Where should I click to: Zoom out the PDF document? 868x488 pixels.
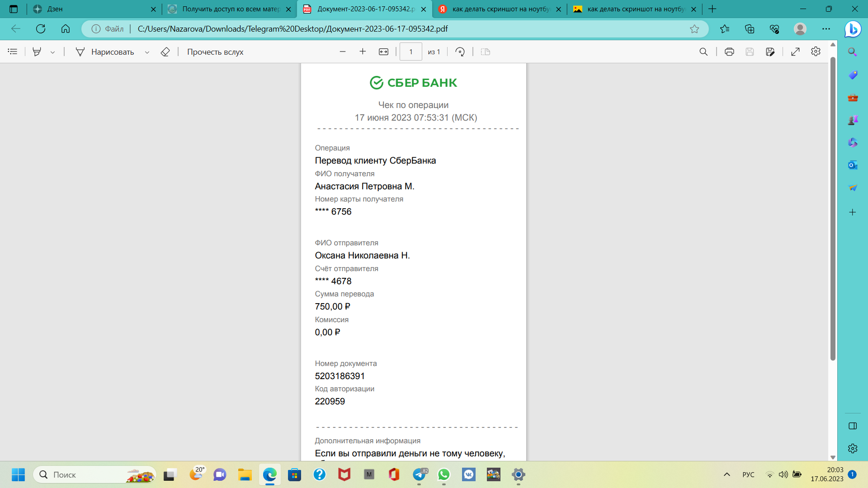tap(343, 52)
